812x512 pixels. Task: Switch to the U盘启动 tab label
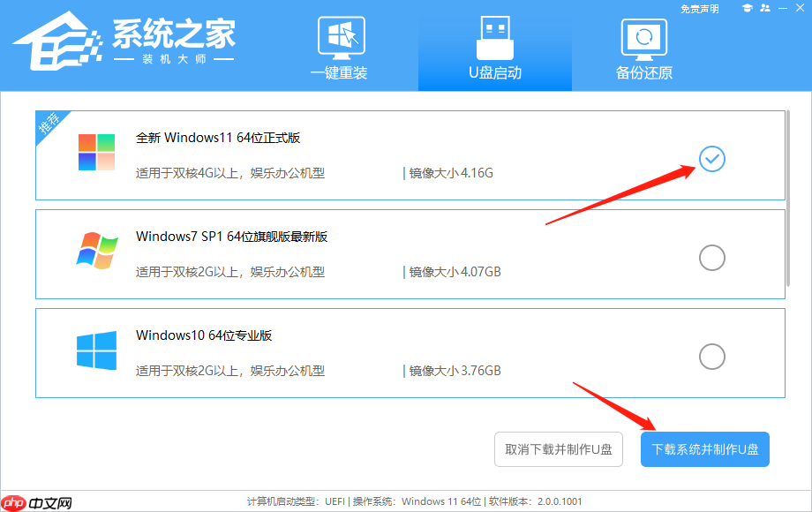[494, 73]
